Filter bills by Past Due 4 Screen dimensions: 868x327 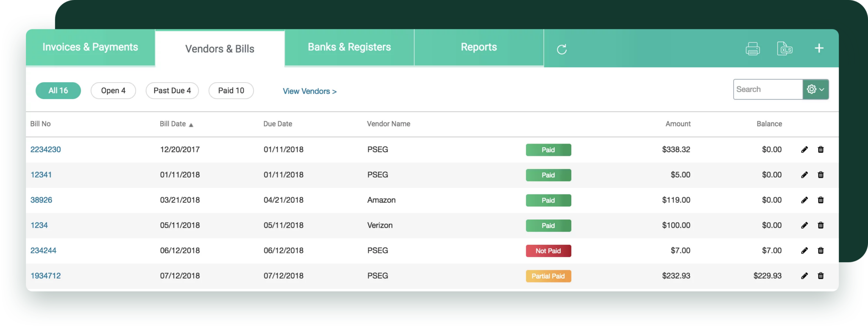(172, 91)
